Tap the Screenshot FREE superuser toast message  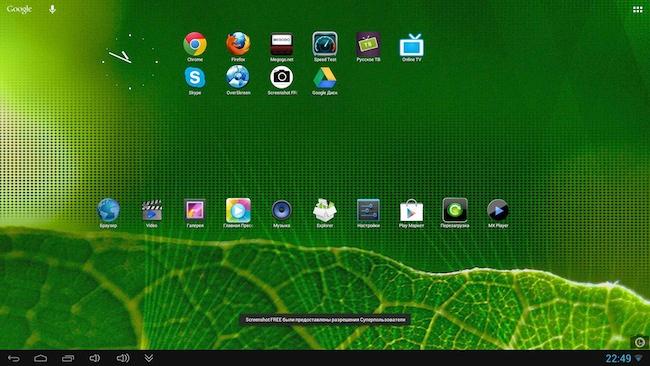pyautogui.click(x=325, y=320)
